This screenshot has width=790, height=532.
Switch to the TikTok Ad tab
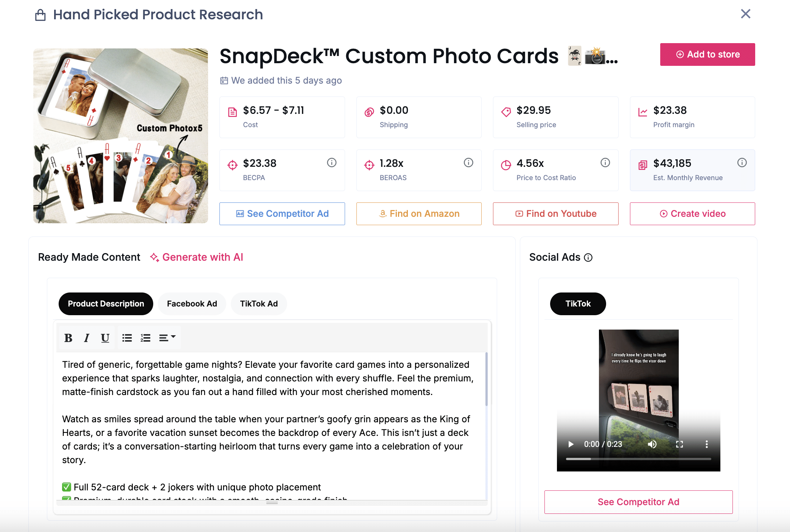point(259,304)
